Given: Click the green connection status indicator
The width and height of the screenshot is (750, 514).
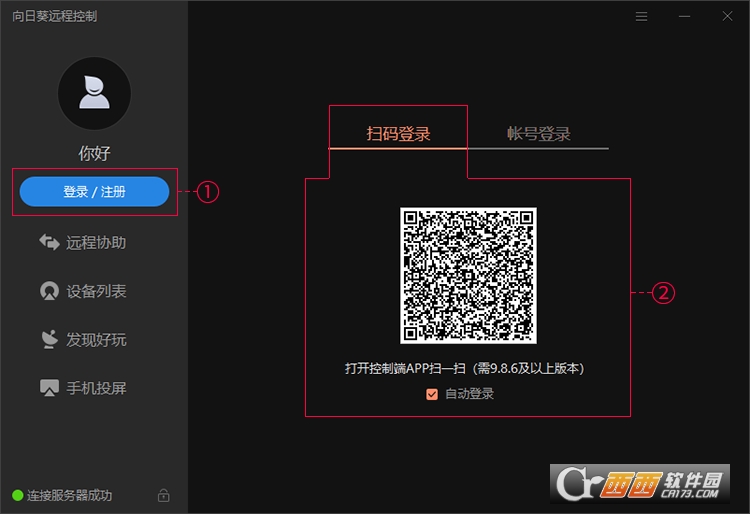Looking at the screenshot, I should click(x=18, y=495).
